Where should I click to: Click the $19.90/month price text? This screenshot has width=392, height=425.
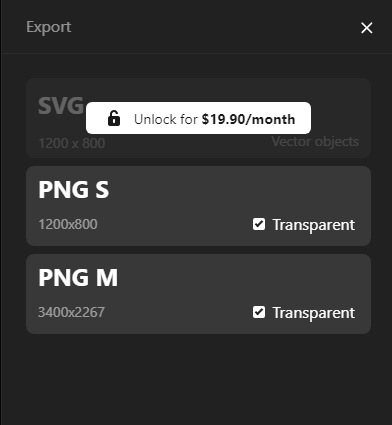(248, 119)
